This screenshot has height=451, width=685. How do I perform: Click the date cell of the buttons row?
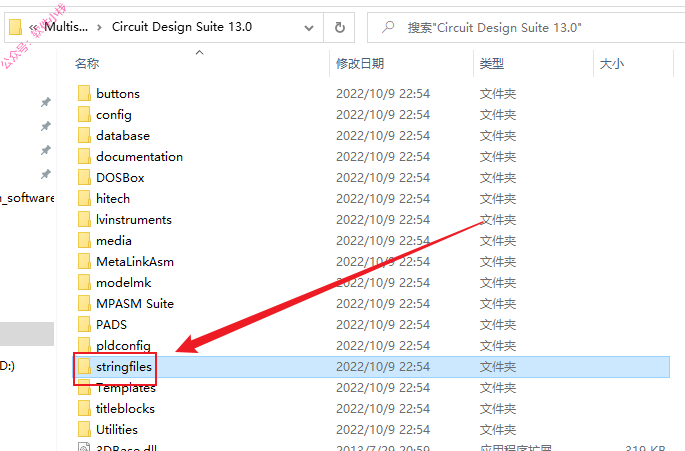(383, 94)
